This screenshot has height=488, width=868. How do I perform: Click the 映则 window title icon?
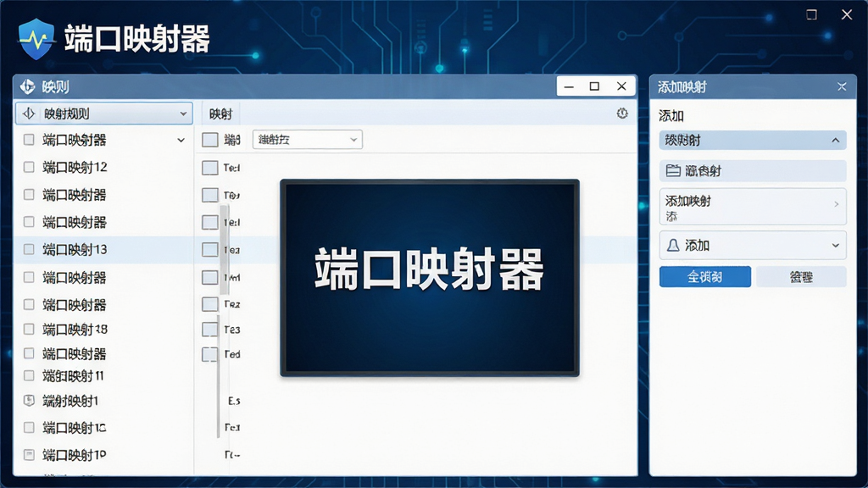[x=27, y=87]
